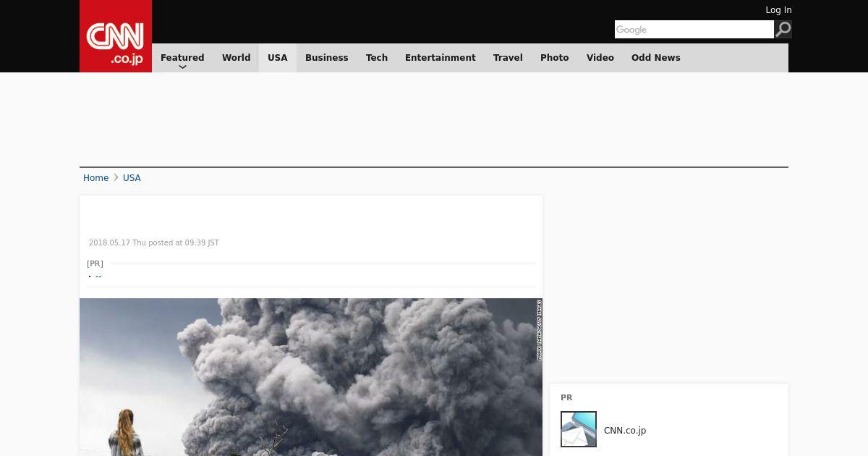Click the Home breadcrumb link
Image resolution: width=868 pixels, height=456 pixels.
coord(95,178)
